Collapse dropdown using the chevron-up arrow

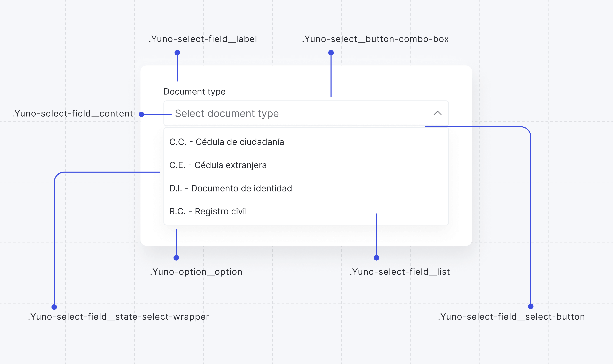[437, 113]
